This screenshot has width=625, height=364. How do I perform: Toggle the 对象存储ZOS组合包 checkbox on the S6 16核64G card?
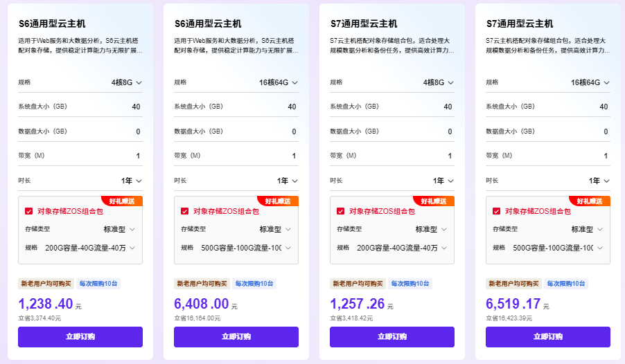(x=184, y=212)
